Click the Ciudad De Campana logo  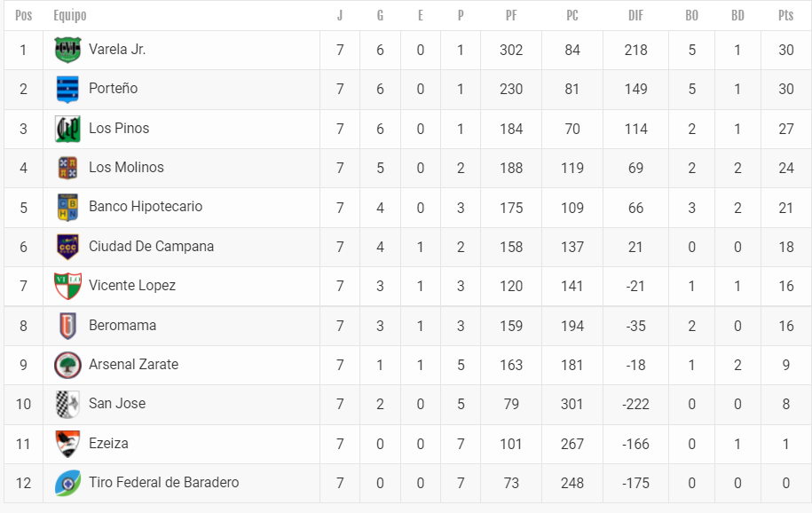pos(67,247)
